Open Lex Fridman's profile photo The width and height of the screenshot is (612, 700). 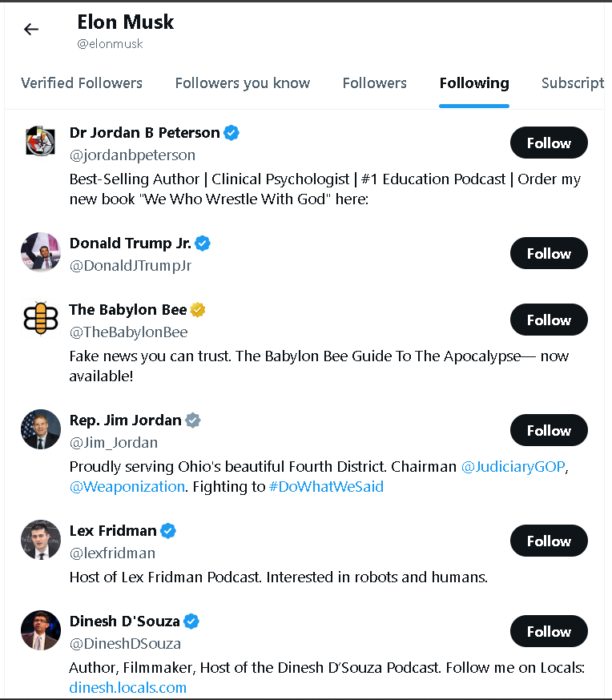(40, 540)
